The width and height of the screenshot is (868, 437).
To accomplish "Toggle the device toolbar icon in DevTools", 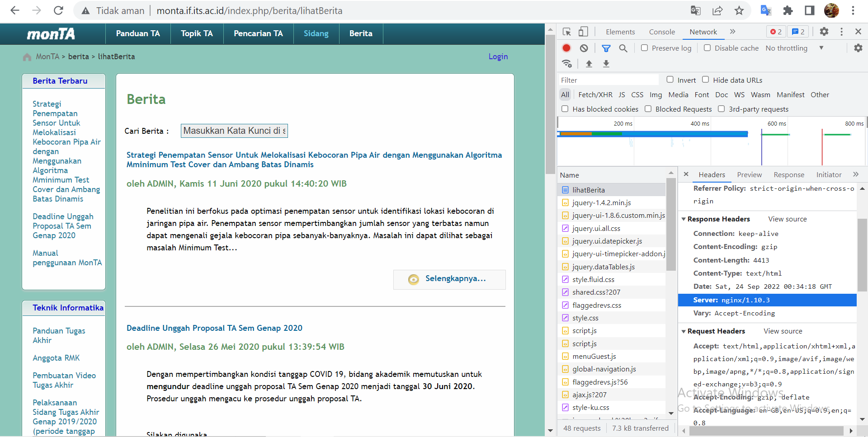I will [x=583, y=32].
